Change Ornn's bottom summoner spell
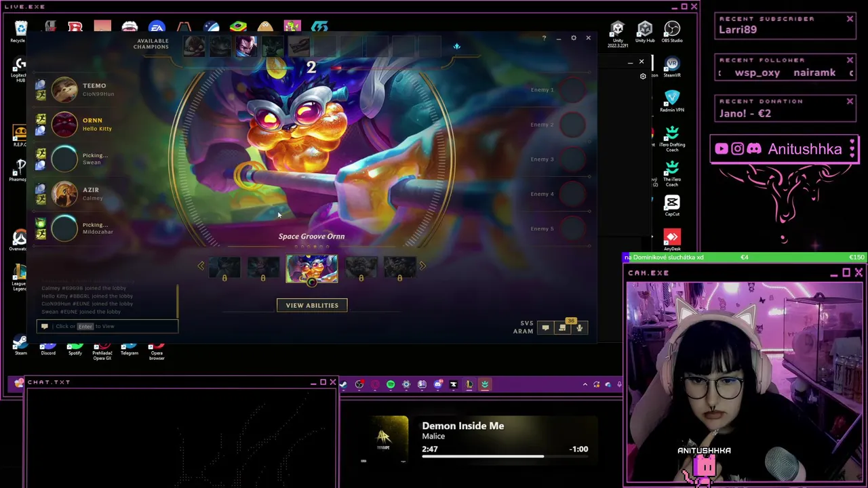This screenshot has width=868, height=488. pos(41,130)
